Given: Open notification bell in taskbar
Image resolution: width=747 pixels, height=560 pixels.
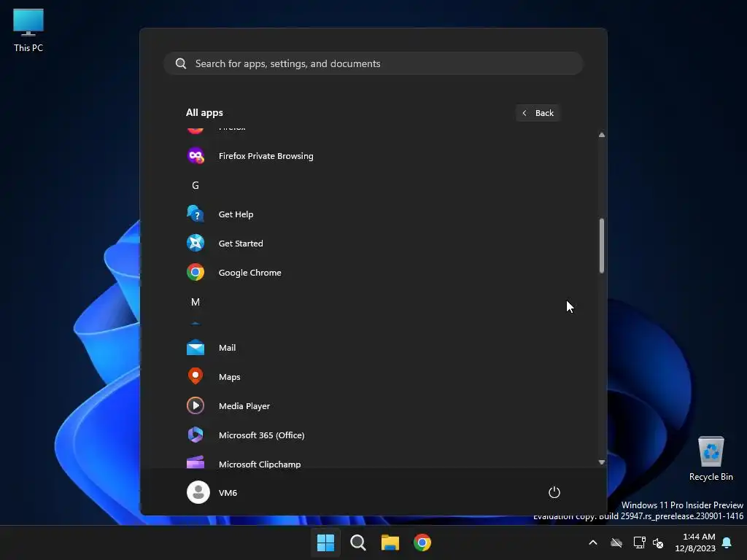Looking at the screenshot, I should (727, 542).
